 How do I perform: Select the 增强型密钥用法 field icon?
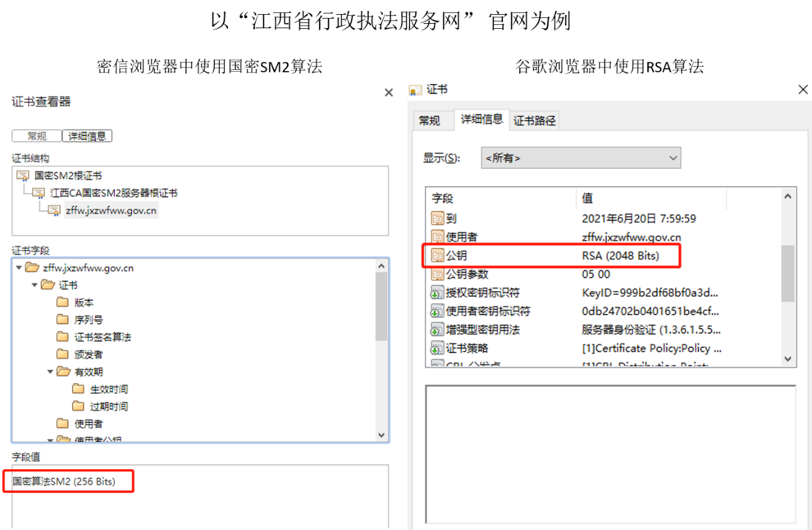click(x=438, y=330)
